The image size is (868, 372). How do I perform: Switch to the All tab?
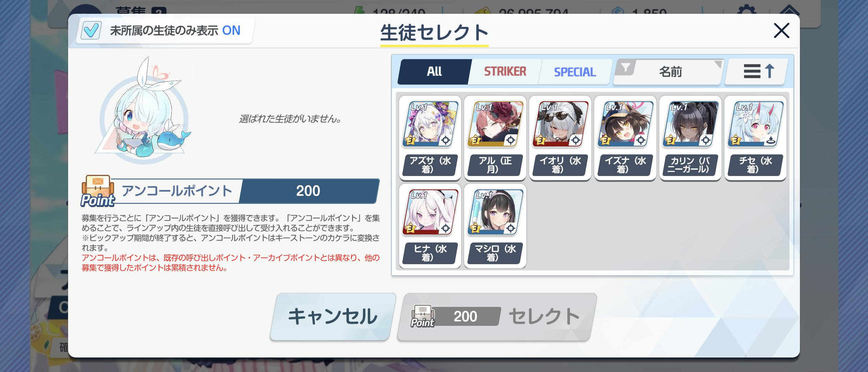pos(434,72)
